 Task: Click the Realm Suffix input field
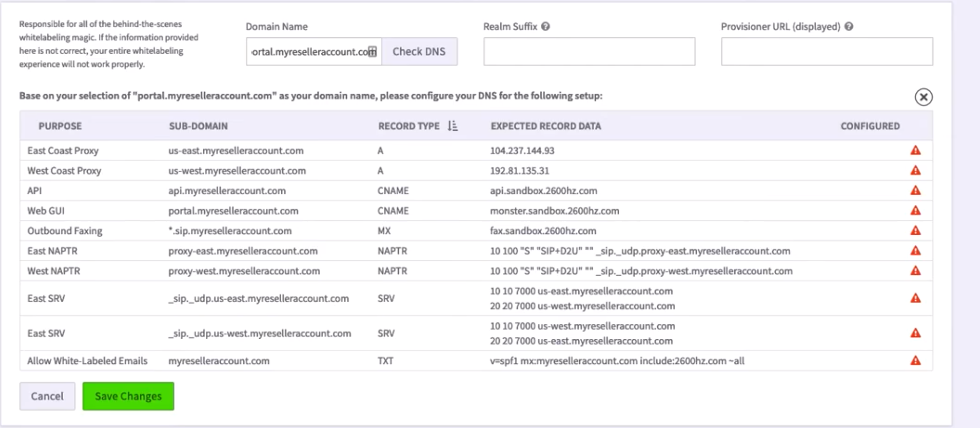[x=589, y=51]
